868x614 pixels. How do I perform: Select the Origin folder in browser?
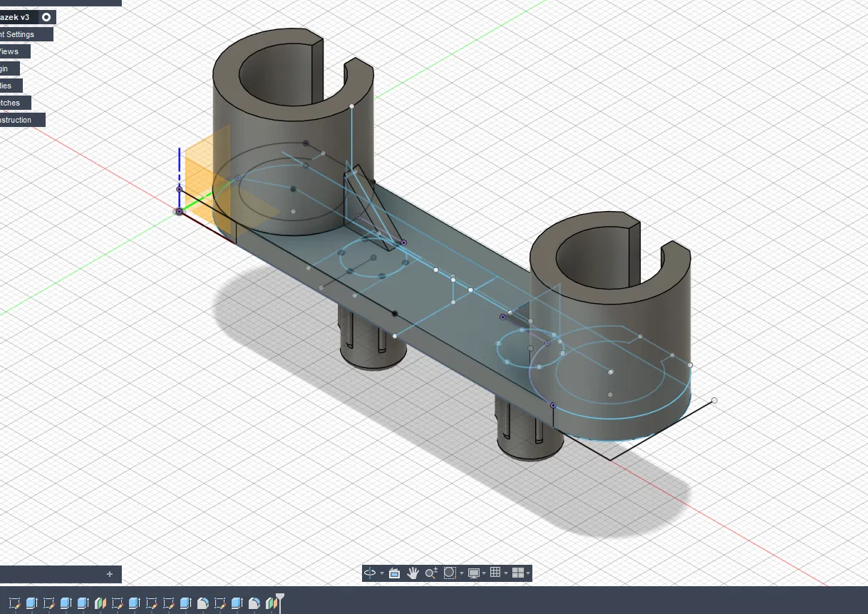pyautogui.click(x=10, y=68)
